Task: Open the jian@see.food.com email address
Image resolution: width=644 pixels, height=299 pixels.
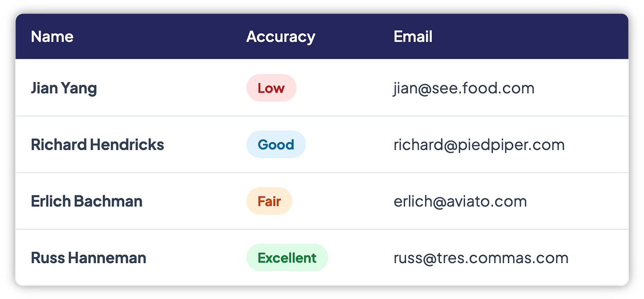Action: pos(463,88)
